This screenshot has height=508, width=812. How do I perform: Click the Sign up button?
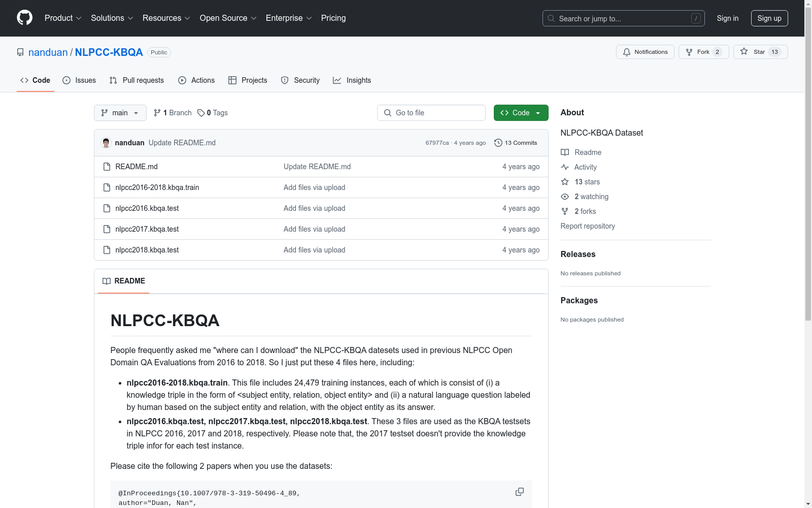[x=769, y=18]
